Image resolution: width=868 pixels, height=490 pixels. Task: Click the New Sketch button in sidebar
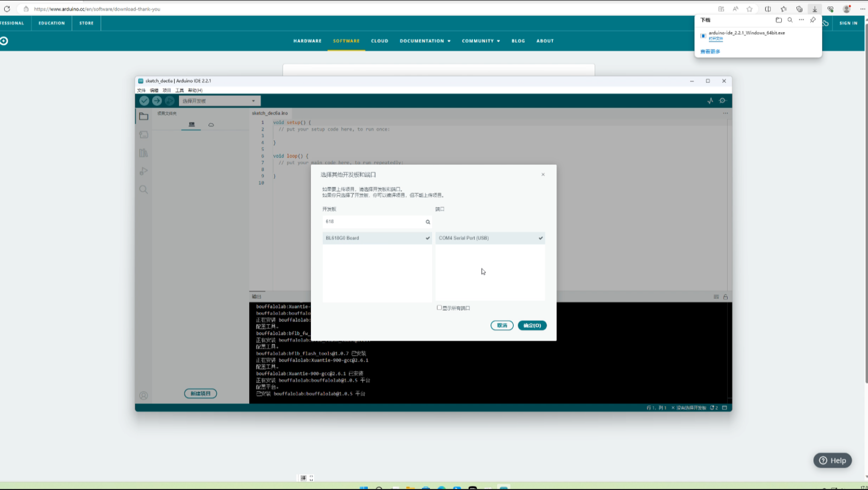coord(201,394)
